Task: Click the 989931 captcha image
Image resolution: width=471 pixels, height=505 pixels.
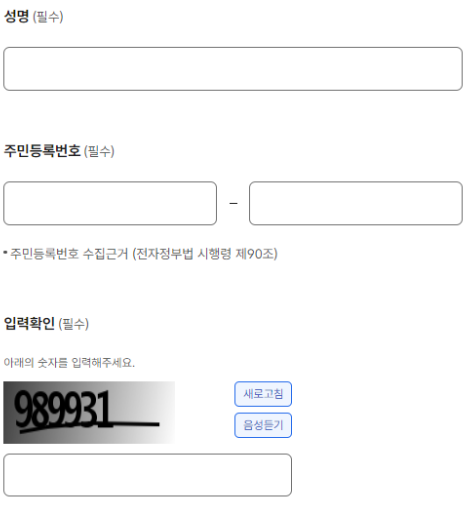Action: pyautogui.click(x=89, y=412)
